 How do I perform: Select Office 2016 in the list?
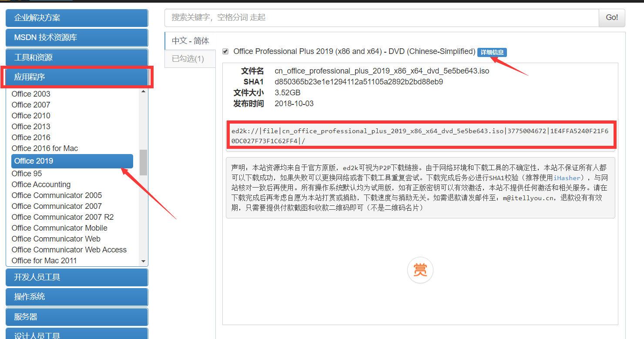tap(31, 138)
